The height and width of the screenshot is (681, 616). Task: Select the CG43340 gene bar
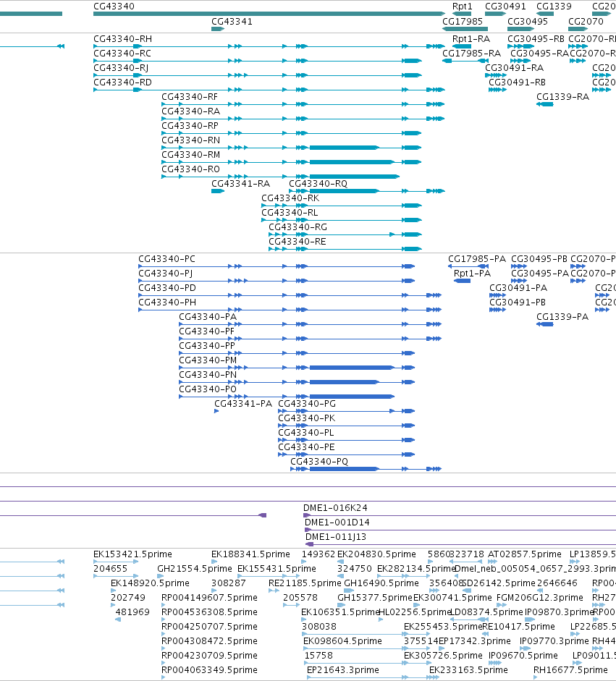(x=269, y=14)
